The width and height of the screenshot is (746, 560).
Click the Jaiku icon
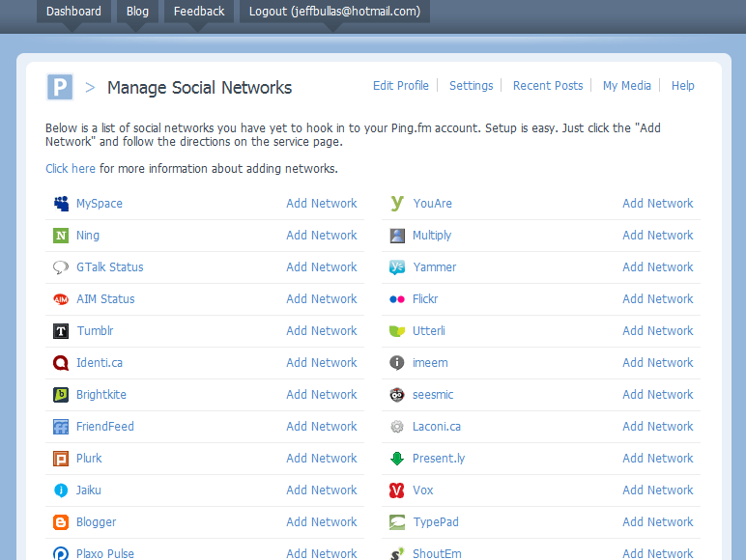[x=61, y=490]
